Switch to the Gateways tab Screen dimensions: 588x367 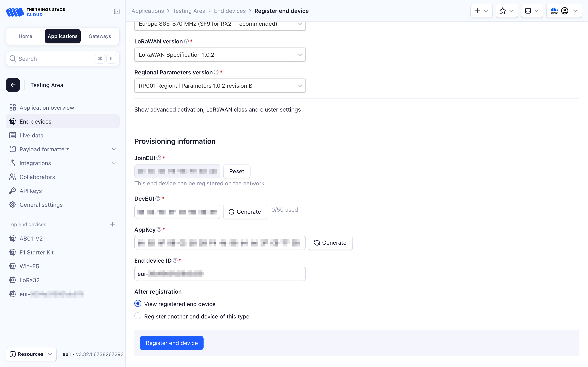100,36
